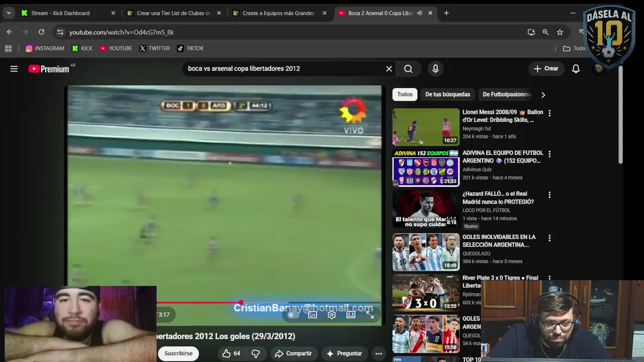Open the tab search dropdown arrow
The height and width of the screenshot is (362, 644).
click(9, 13)
